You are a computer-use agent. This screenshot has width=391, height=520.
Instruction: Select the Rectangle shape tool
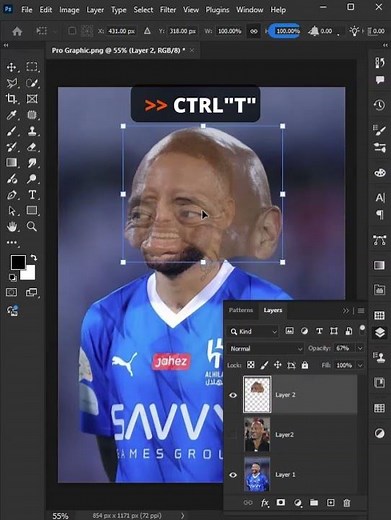tap(32, 210)
